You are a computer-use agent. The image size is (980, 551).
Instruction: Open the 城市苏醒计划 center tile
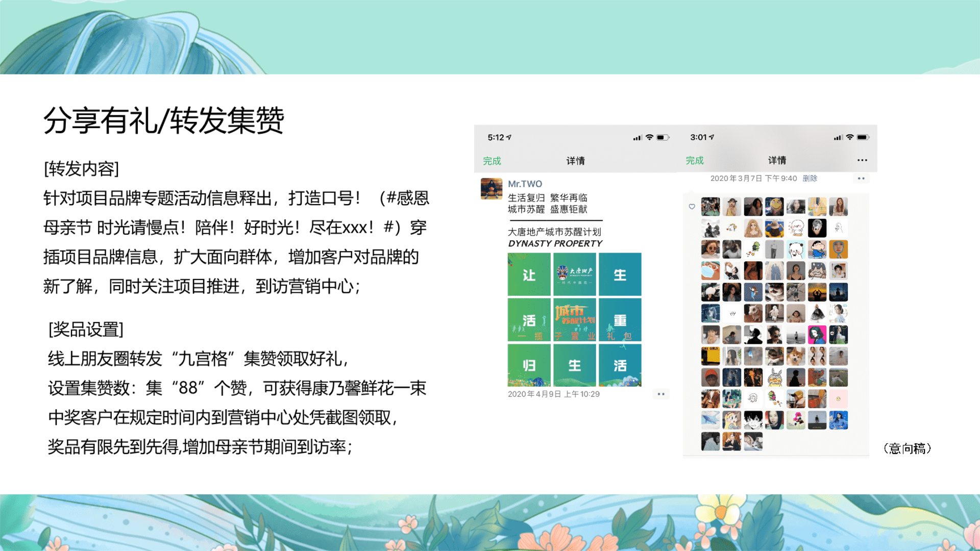click(x=575, y=320)
